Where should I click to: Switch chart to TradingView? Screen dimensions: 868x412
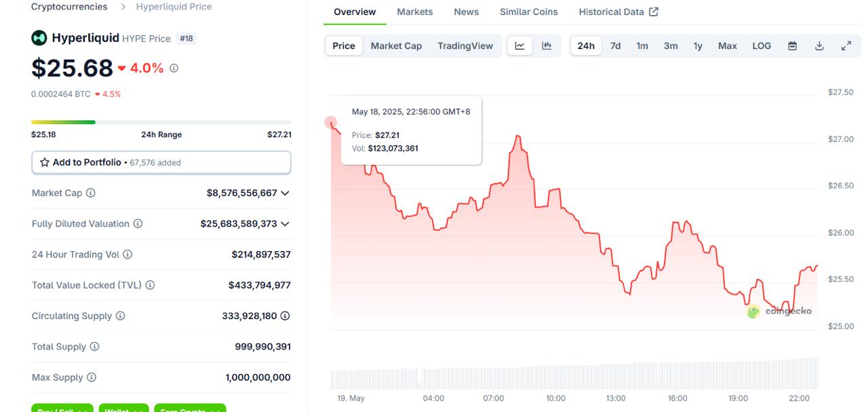(465, 45)
